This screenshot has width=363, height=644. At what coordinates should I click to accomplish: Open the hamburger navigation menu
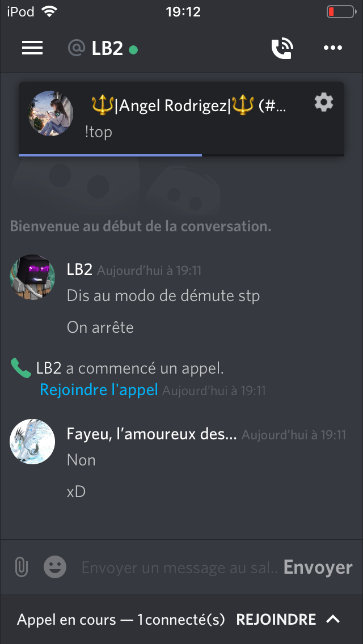32,48
